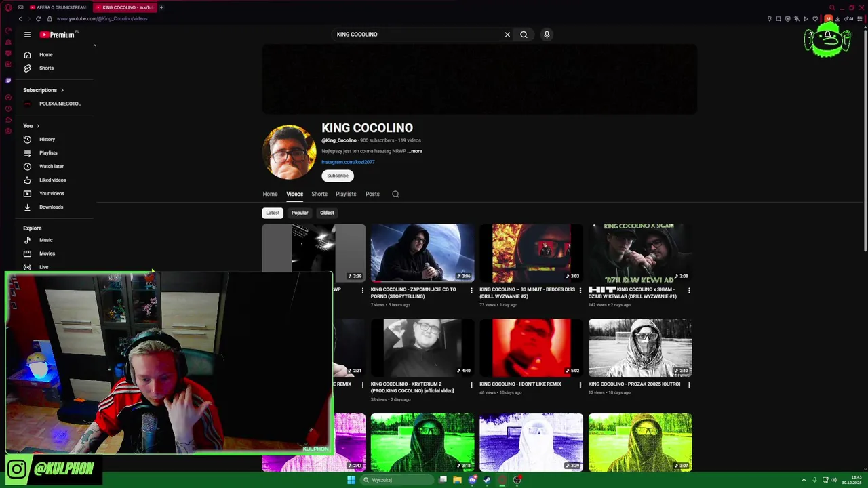
Task: Expand the channel description with ...more
Action: pyautogui.click(x=415, y=151)
